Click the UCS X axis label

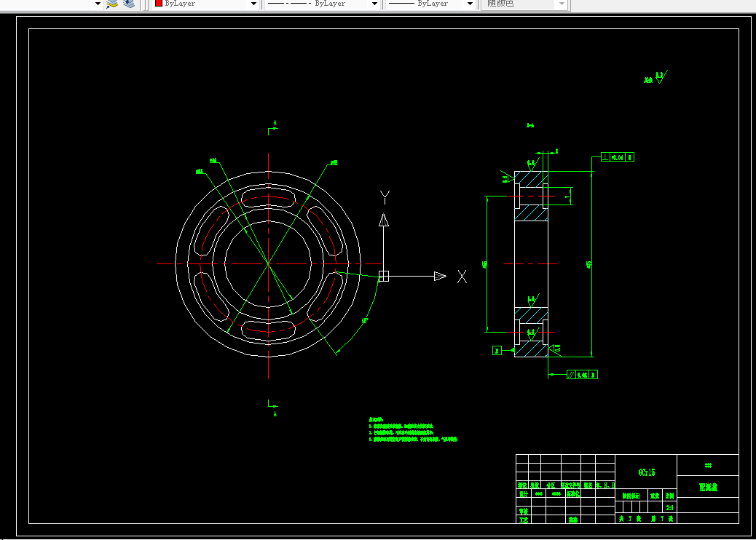pos(462,277)
